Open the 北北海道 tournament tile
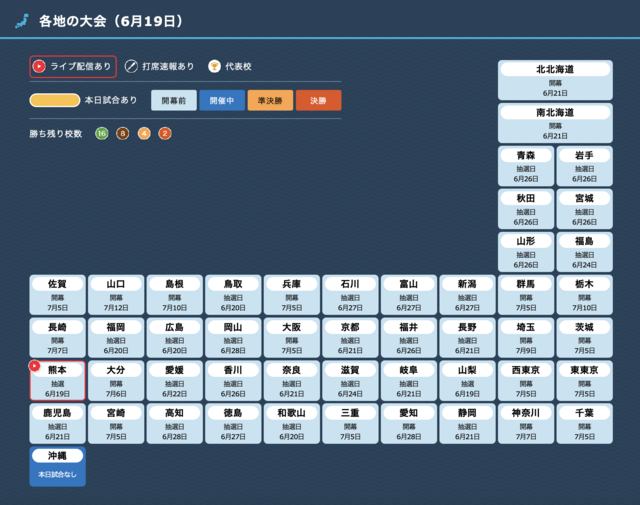 click(x=555, y=80)
